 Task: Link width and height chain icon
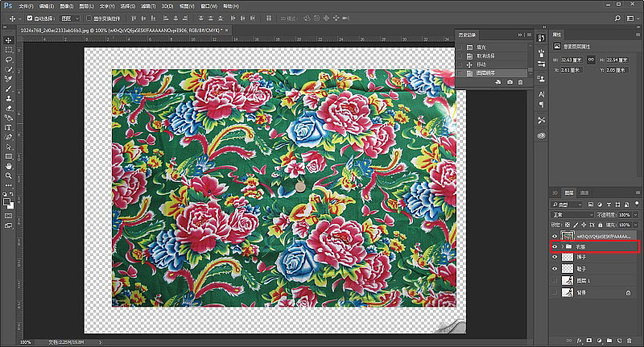(591, 60)
